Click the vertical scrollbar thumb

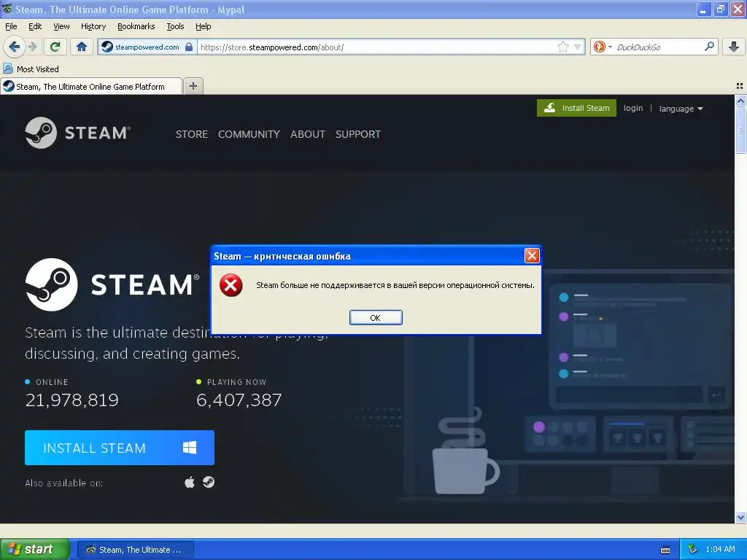click(x=740, y=131)
